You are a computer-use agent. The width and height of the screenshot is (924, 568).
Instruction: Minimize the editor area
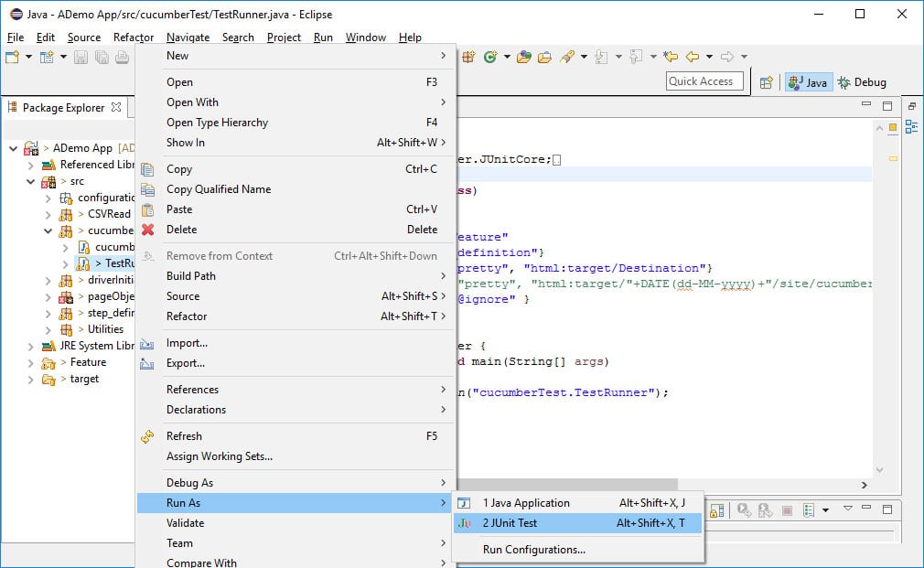click(x=866, y=104)
